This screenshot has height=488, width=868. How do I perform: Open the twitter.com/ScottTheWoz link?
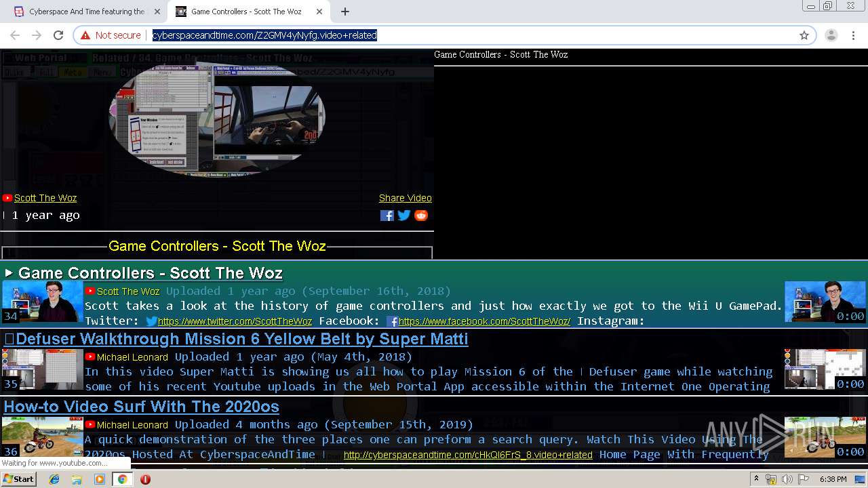coord(235,321)
